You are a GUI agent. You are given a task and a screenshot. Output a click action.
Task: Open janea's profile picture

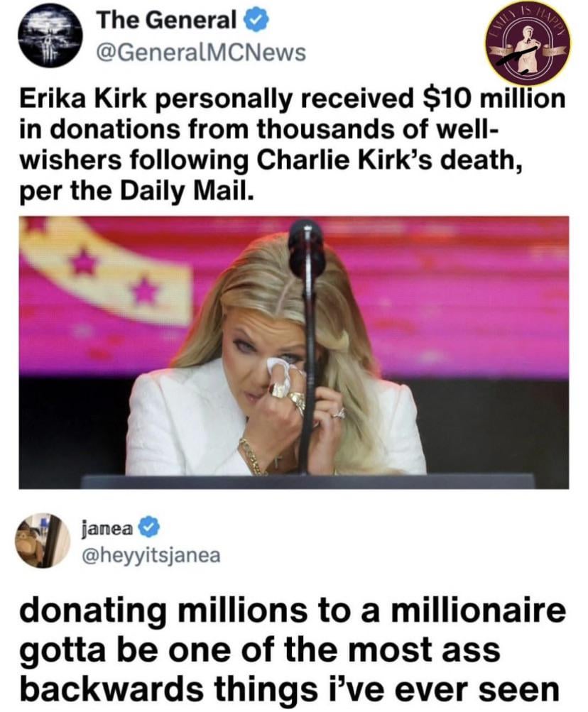[43, 540]
